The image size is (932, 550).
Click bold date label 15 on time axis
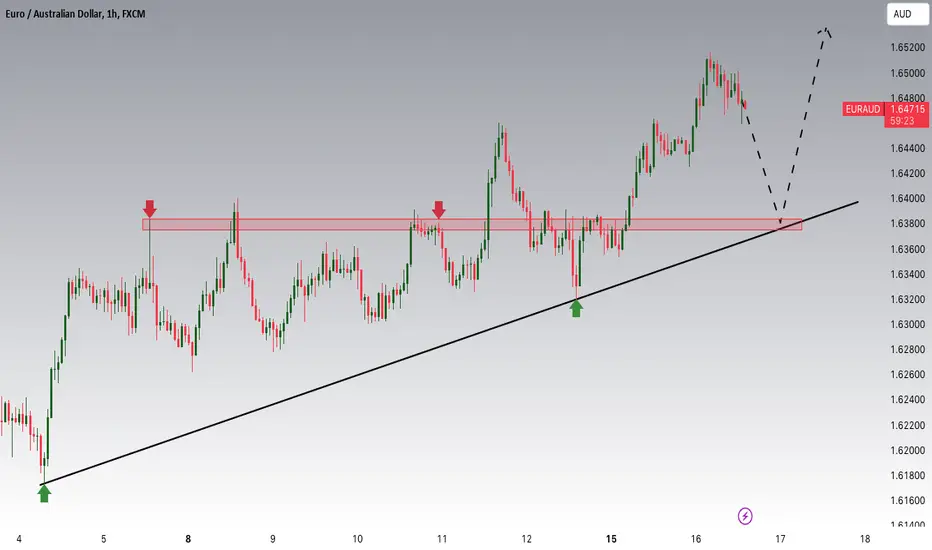click(x=611, y=539)
